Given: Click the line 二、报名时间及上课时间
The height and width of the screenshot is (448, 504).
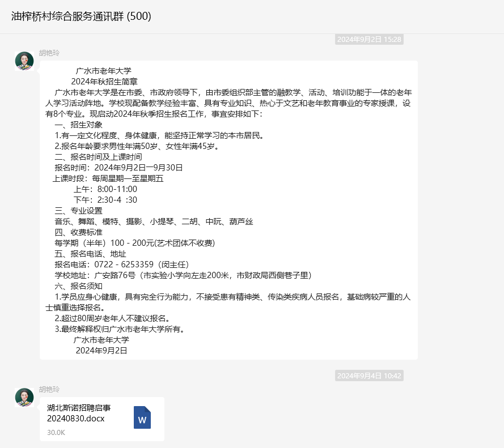Looking at the screenshot, I should tap(98, 157).
